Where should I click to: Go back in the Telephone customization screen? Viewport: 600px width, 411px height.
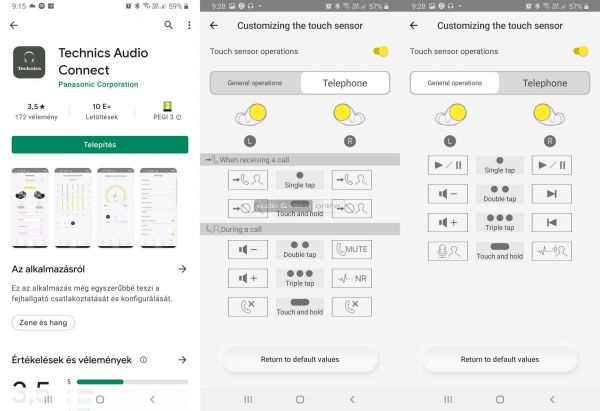click(214, 26)
